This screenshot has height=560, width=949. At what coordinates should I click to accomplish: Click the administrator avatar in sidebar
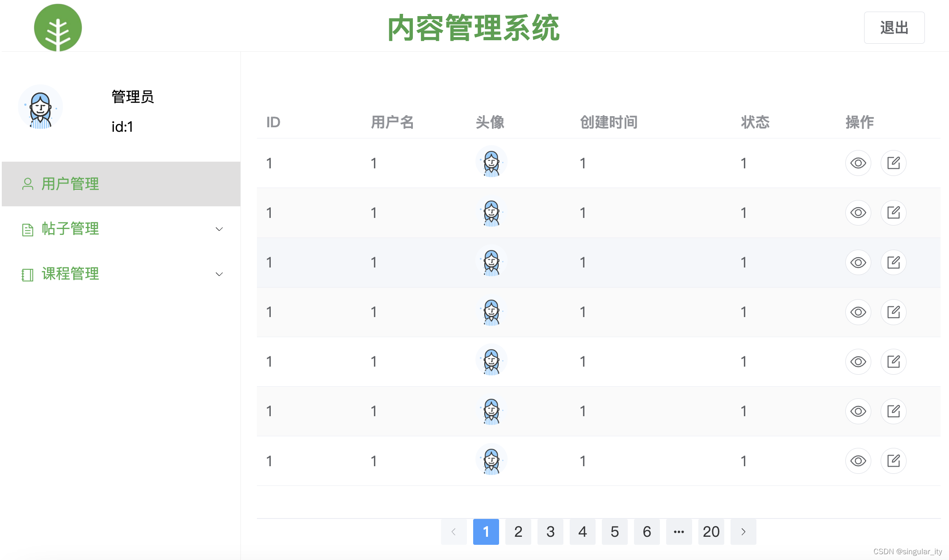coord(40,108)
